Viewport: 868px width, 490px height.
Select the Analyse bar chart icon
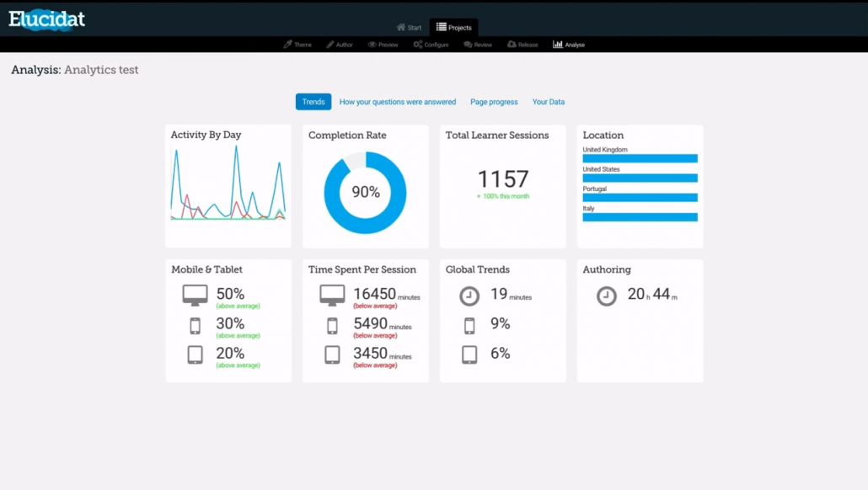557,44
